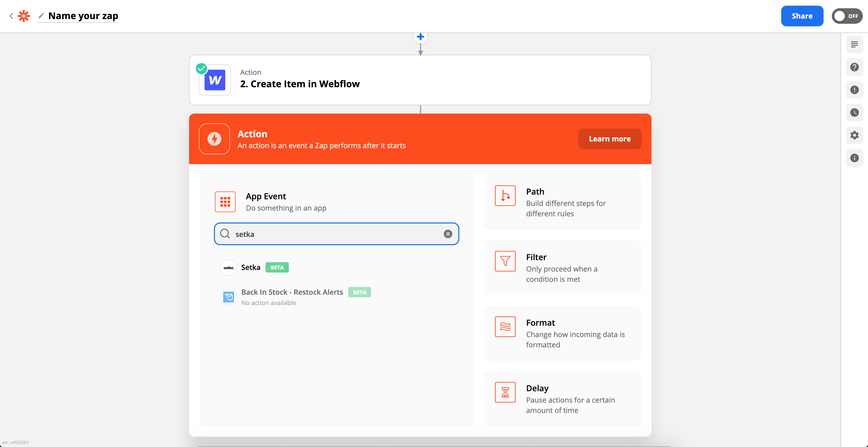Open details using the info icon
The width and height of the screenshot is (868, 447).
point(855,158)
